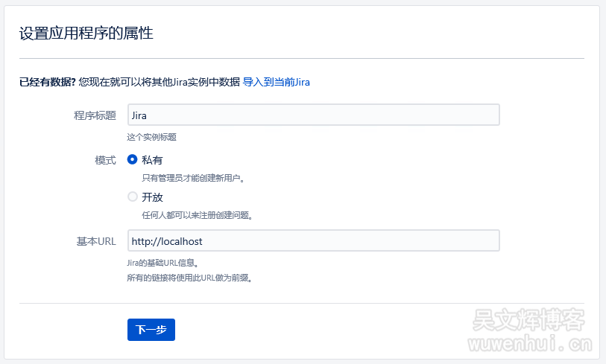Click the bold 已经有数据? text
Viewport: 606px width, 364px height.
coord(48,82)
